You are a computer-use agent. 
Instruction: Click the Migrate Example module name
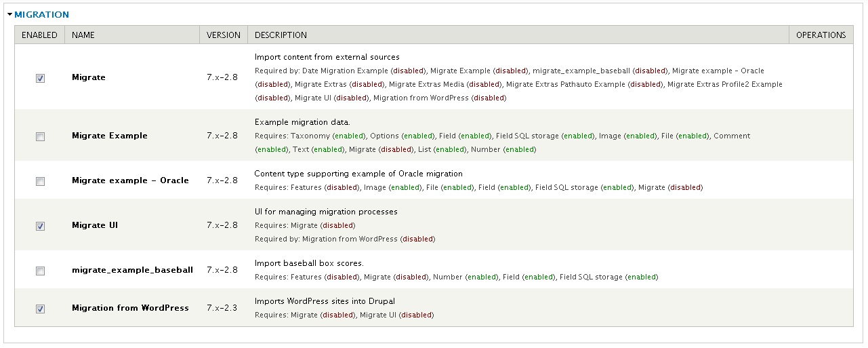point(109,136)
